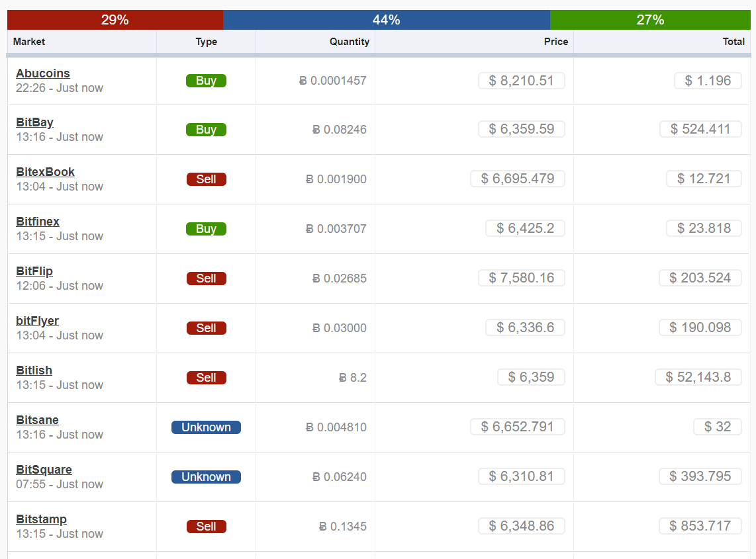The image size is (756, 559).
Task: Click the Sell badge in Bitlish row
Action: pos(207,378)
